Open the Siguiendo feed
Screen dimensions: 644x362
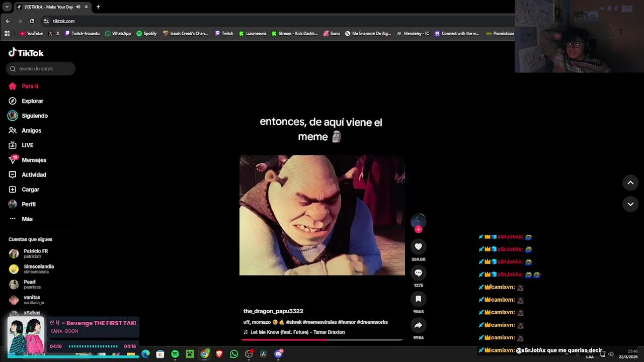point(28,116)
